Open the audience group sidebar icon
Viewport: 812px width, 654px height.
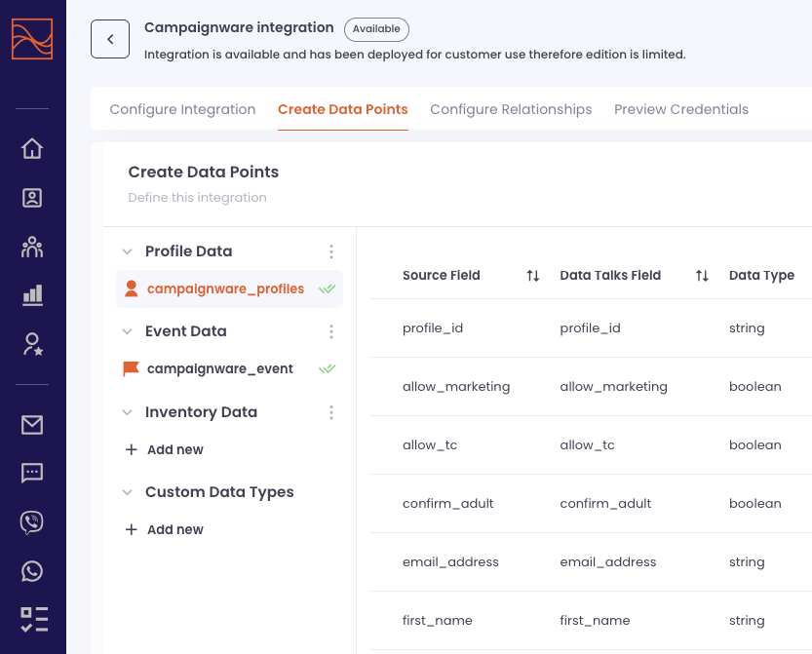coord(32,247)
